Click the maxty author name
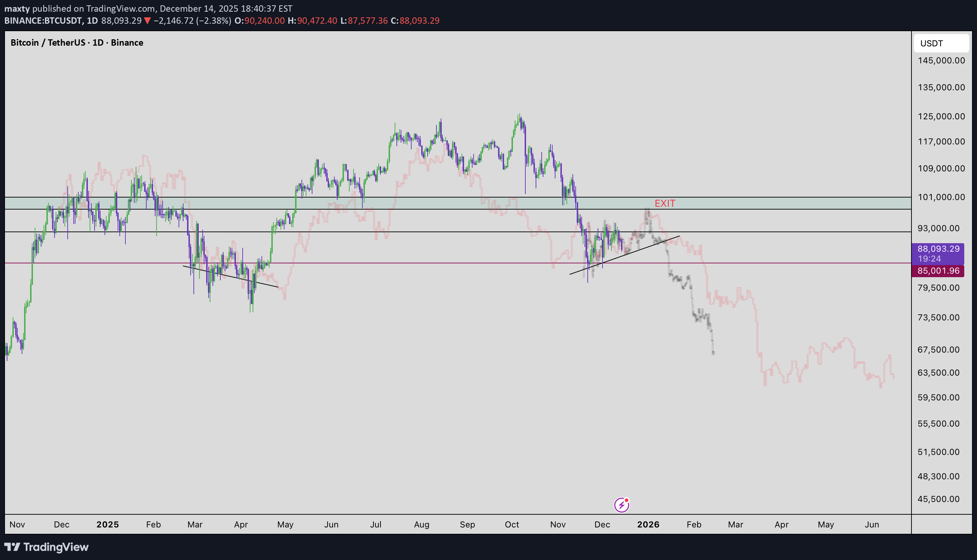This screenshot has width=977, height=560. [x=17, y=8]
